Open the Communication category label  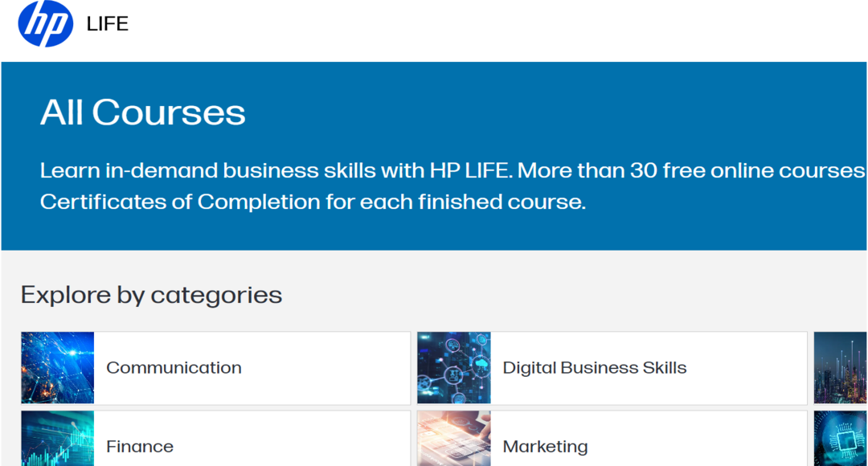click(174, 368)
